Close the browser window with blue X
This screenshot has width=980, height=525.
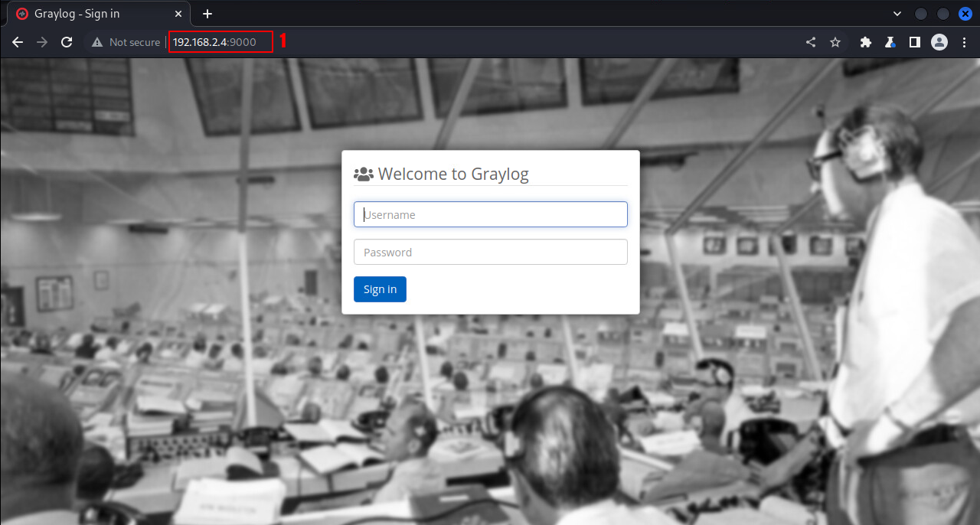click(965, 14)
